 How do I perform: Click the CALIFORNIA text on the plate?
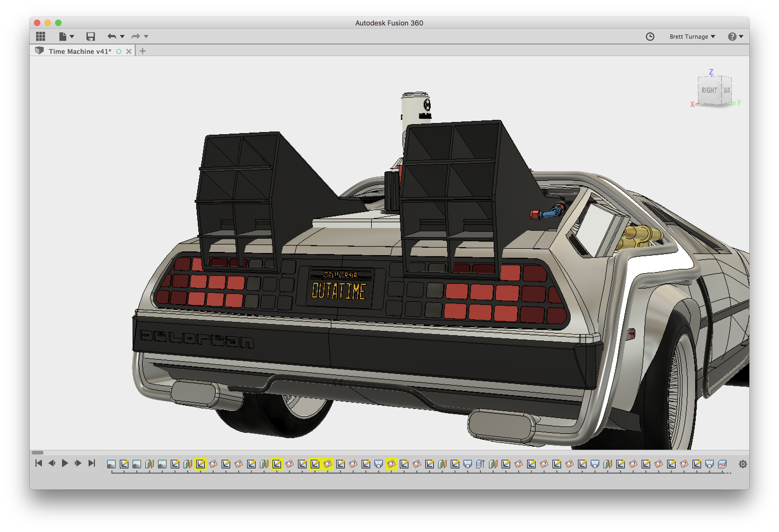pos(340,275)
